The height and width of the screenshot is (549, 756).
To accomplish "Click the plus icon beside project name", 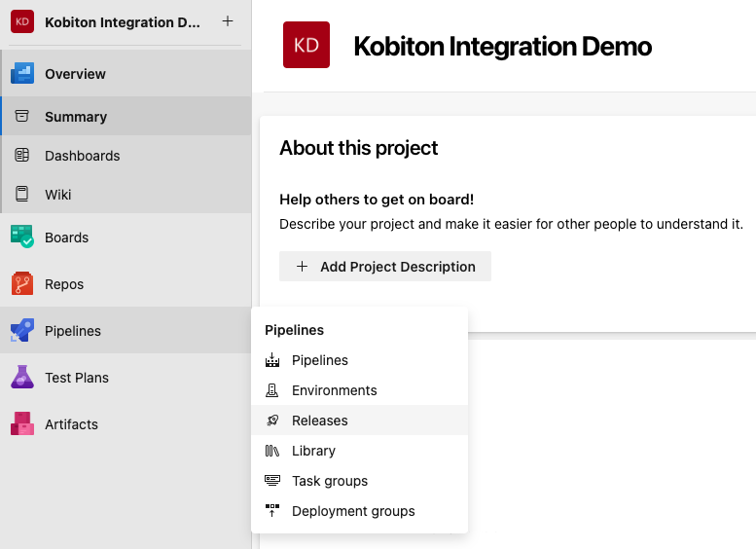I will pyautogui.click(x=228, y=21).
